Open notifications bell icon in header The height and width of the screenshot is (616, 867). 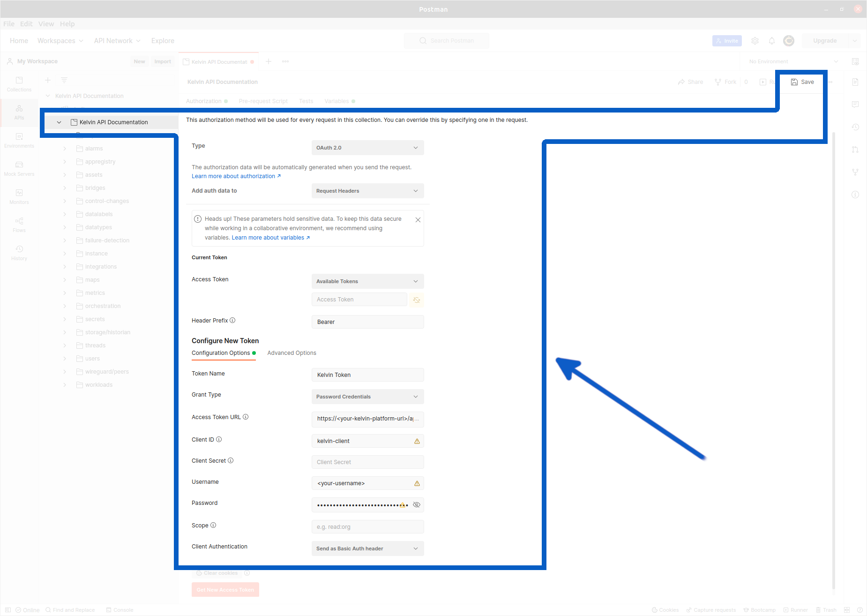[772, 41]
